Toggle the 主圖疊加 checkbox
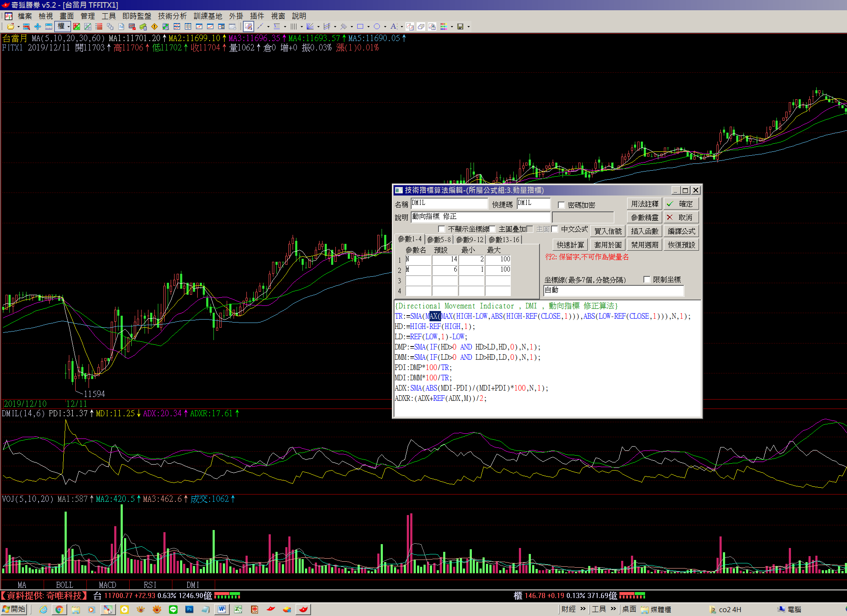847x616 pixels. pyautogui.click(x=492, y=229)
